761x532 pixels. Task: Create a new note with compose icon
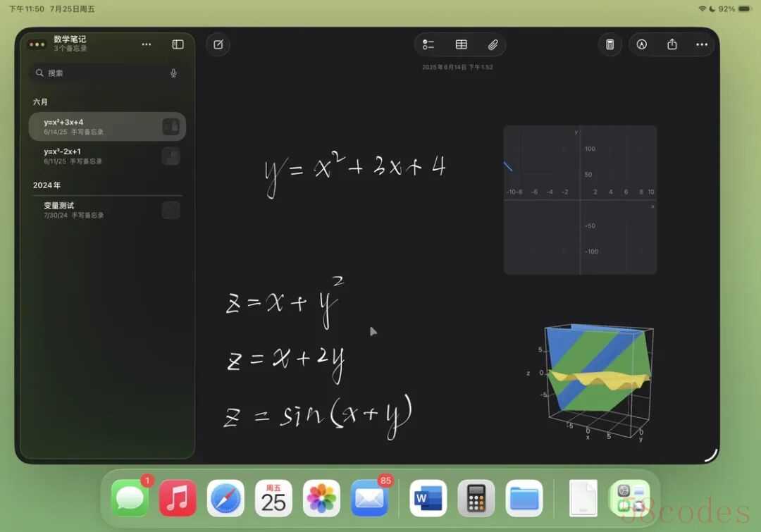tap(218, 44)
